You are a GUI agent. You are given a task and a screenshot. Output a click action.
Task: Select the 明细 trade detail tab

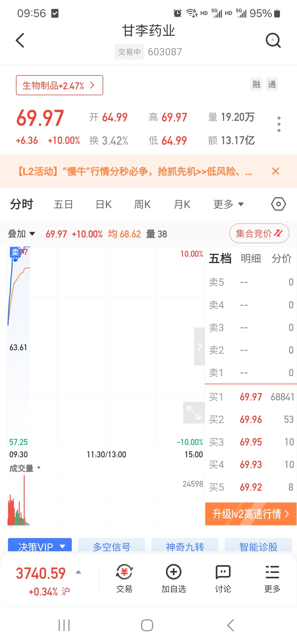click(x=251, y=259)
